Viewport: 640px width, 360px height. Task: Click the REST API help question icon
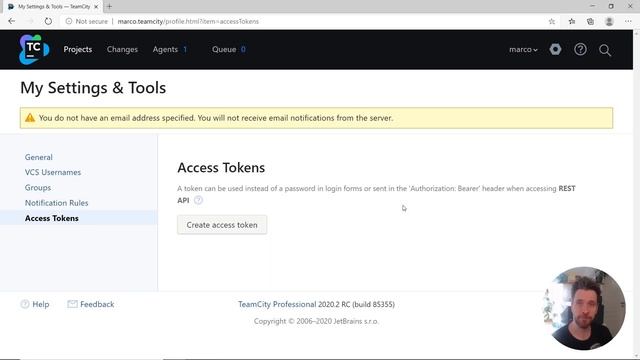coord(198,200)
